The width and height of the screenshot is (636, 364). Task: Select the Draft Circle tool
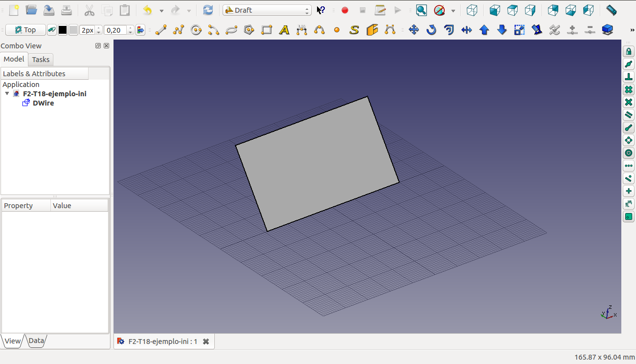coord(196,30)
